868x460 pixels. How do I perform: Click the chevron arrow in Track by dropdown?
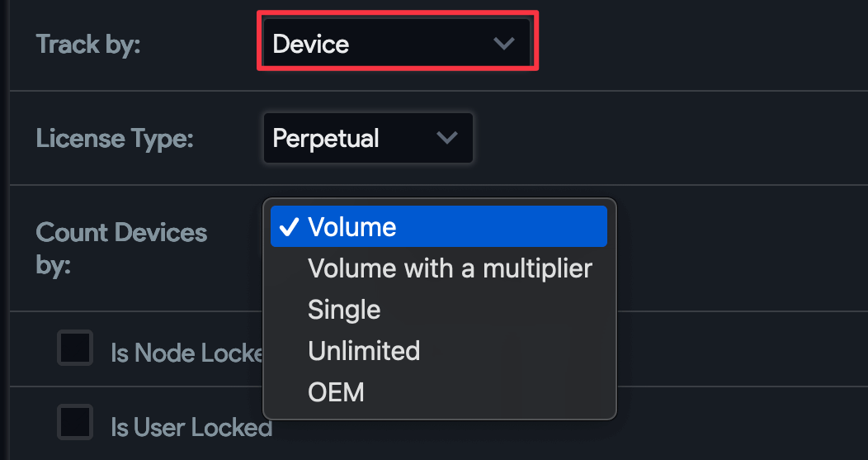click(504, 43)
